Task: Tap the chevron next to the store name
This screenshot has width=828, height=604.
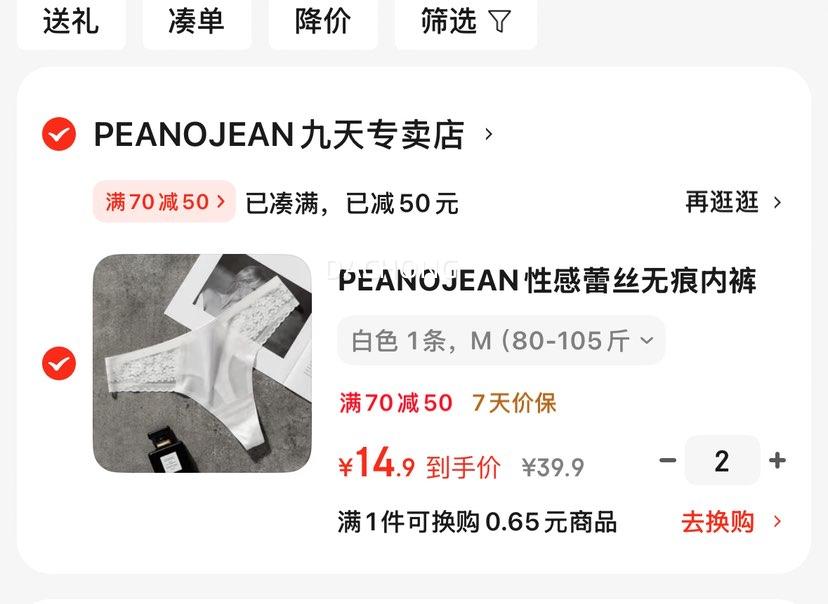Action: tap(488, 135)
